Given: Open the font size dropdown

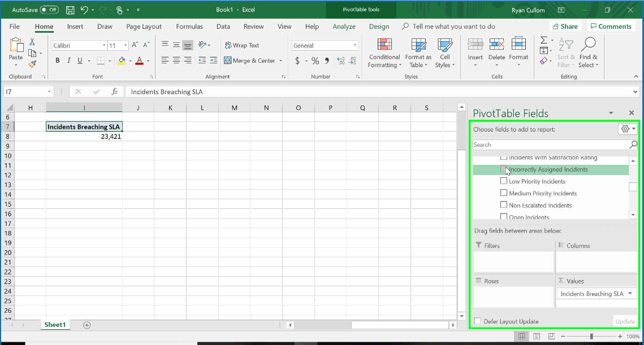Looking at the screenshot, I should [126, 45].
